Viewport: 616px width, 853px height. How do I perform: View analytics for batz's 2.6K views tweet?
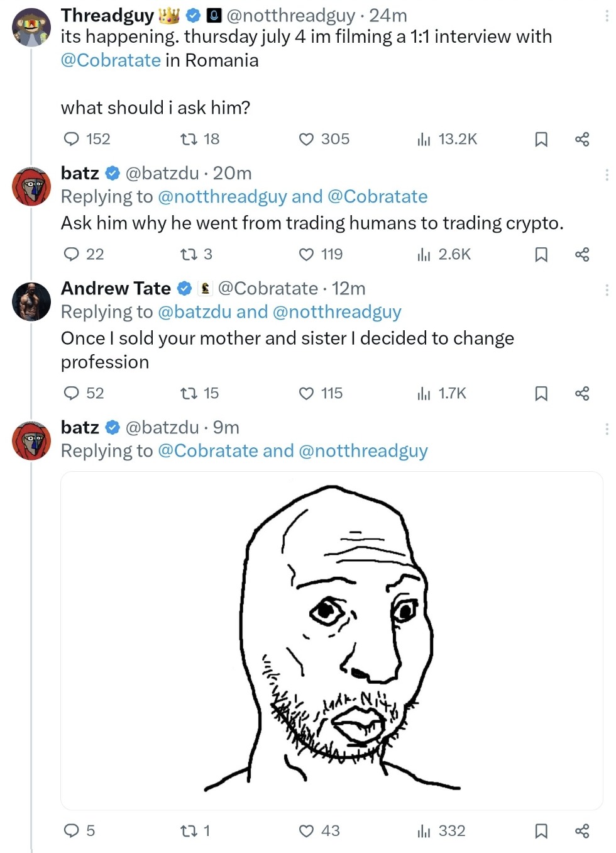click(x=424, y=254)
